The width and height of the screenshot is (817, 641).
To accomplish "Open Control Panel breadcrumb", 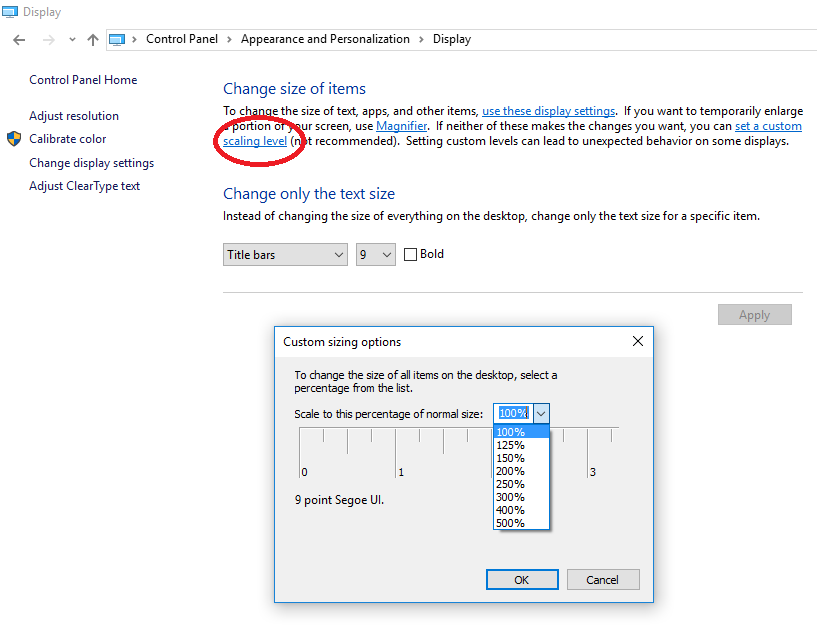I will (182, 39).
